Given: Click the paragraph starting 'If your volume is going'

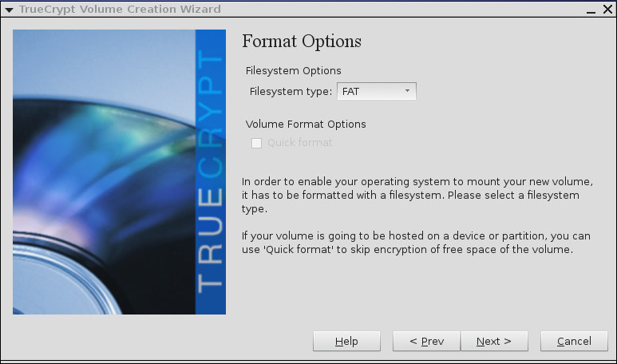Looking at the screenshot, I should (x=416, y=243).
